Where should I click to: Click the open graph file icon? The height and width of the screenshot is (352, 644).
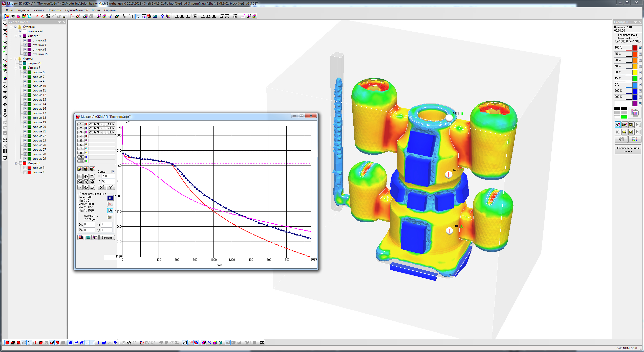click(x=80, y=169)
